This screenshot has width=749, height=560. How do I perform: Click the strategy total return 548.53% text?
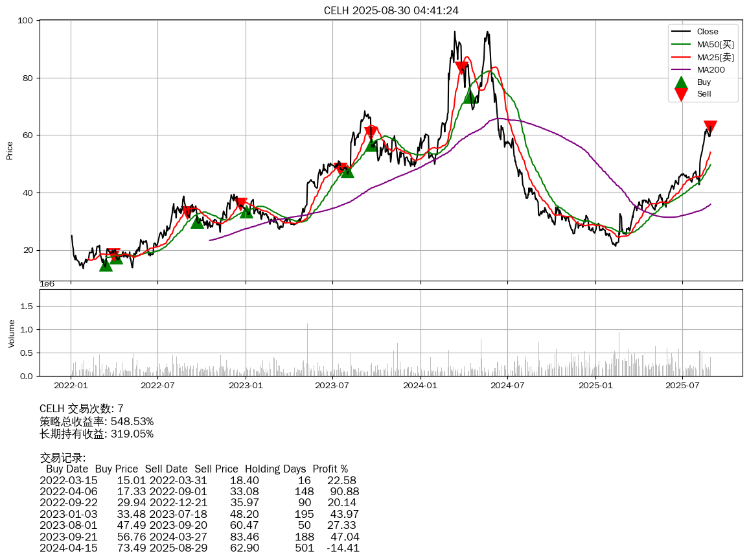[x=97, y=421]
